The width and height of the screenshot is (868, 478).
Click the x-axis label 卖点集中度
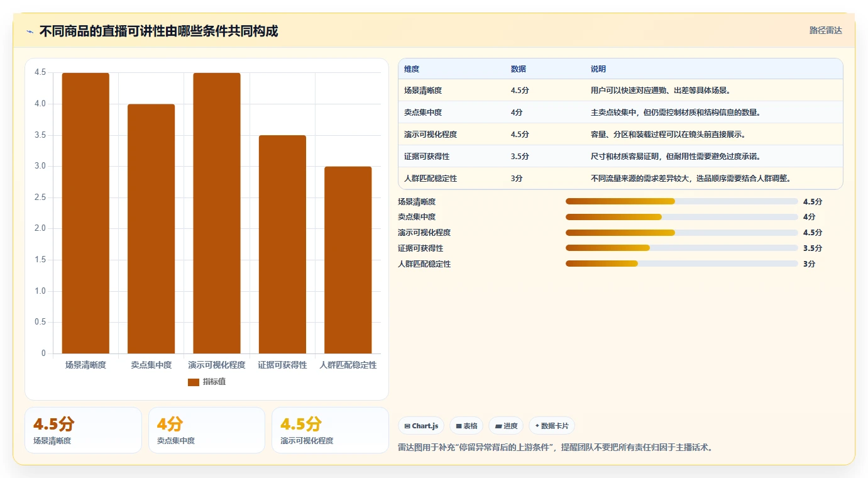151,365
